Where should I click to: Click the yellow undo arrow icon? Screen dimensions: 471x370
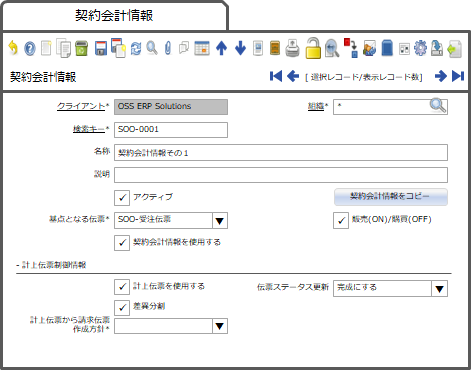click(x=13, y=48)
